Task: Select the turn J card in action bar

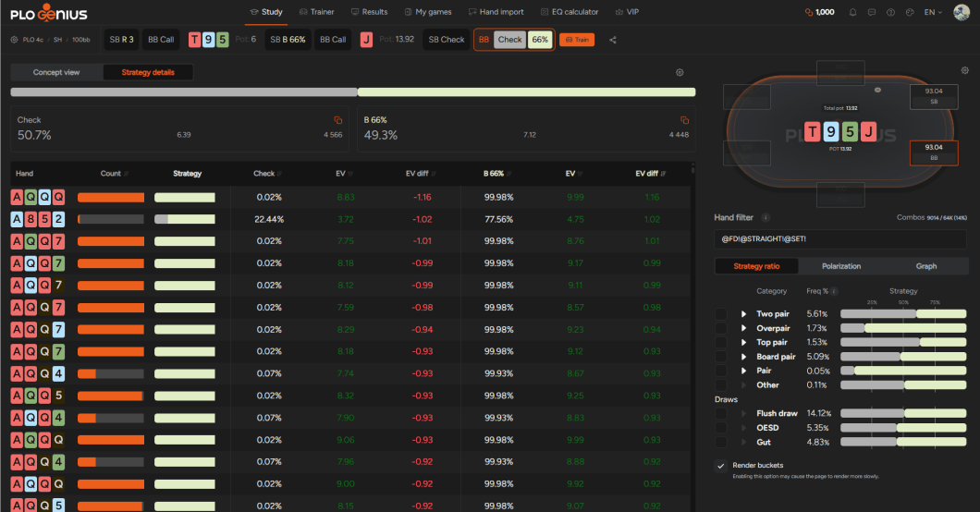Action: 366,40
